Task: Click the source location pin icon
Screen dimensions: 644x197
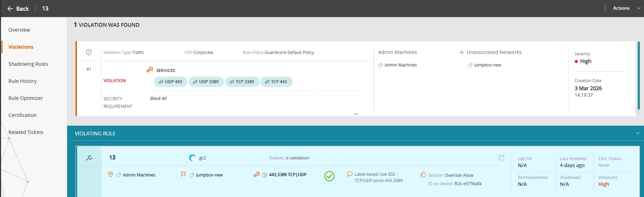Action: (x=110, y=174)
